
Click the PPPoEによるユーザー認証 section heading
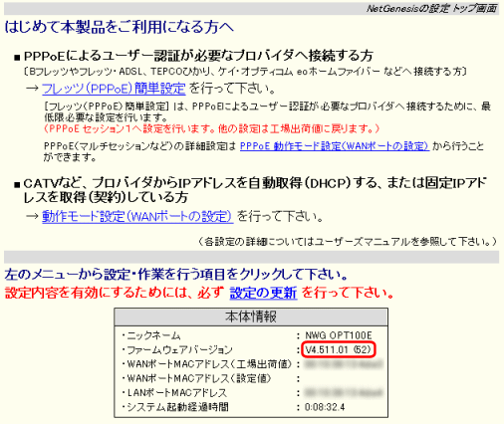(x=198, y=56)
